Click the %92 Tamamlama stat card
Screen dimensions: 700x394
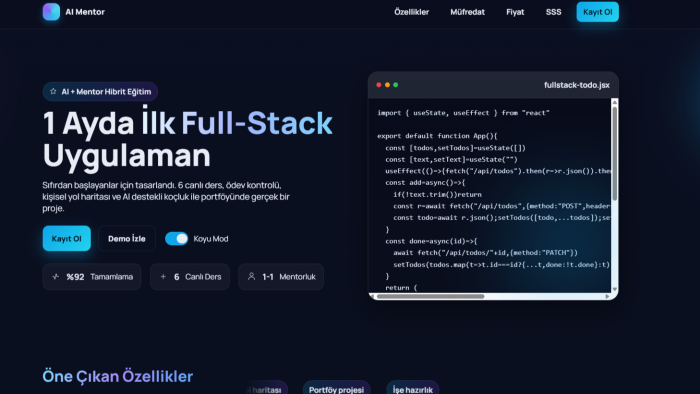(92, 277)
